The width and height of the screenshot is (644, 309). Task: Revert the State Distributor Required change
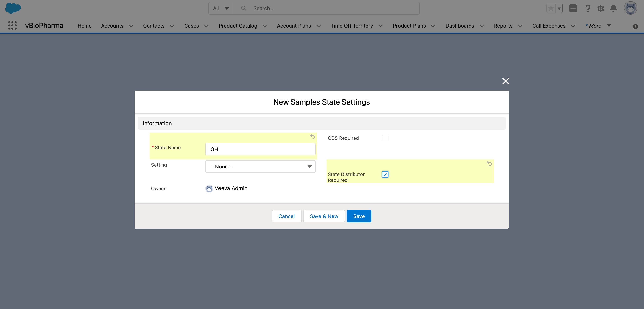489,164
